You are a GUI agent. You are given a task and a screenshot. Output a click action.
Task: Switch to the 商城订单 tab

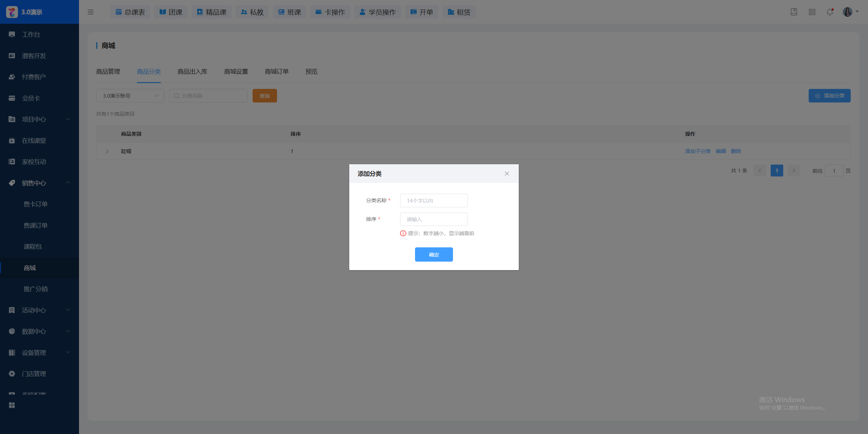coord(276,72)
